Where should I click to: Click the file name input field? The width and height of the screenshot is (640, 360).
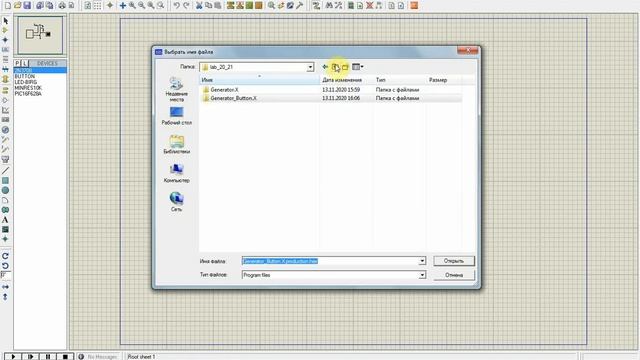[330, 261]
